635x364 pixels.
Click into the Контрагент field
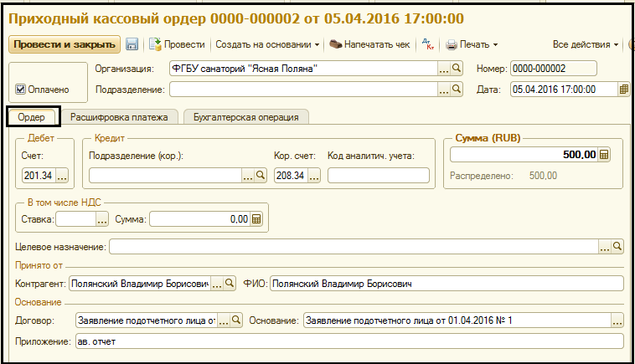click(x=140, y=284)
